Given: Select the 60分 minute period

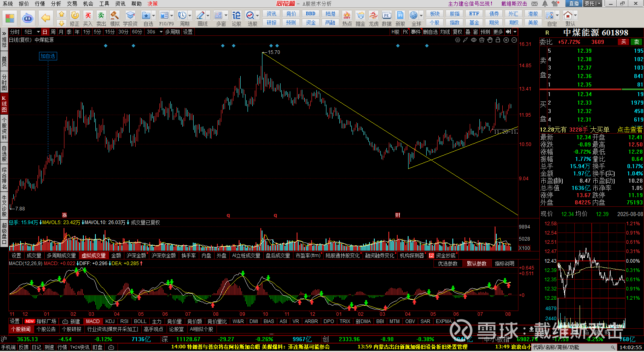Looking at the screenshot, I should point(137,32).
